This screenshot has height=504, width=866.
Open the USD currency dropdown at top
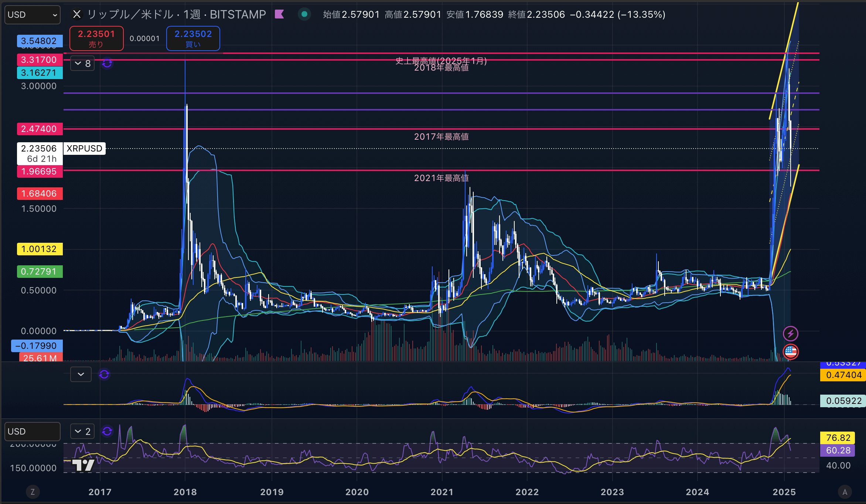point(33,15)
